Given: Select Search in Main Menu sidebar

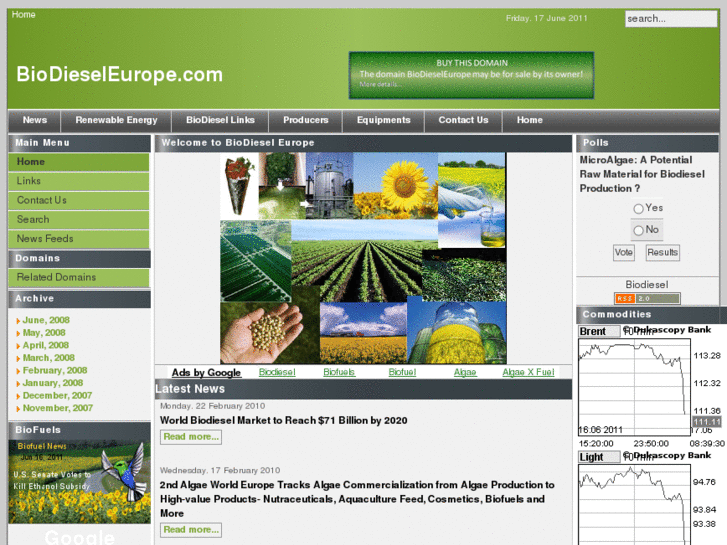Looking at the screenshot, I should click(79, 219).
